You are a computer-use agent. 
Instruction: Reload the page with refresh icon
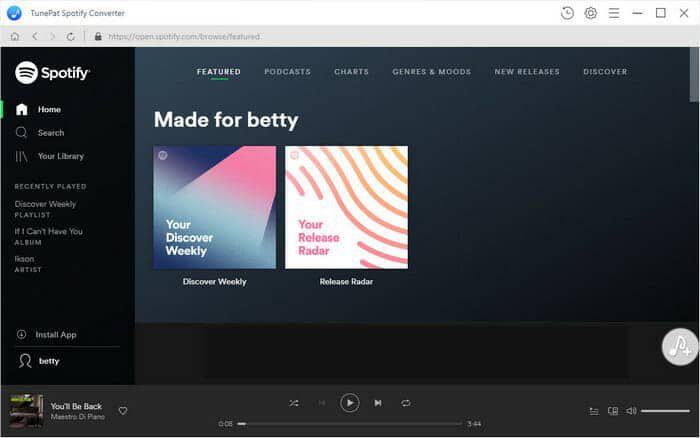tap(71, 37)
